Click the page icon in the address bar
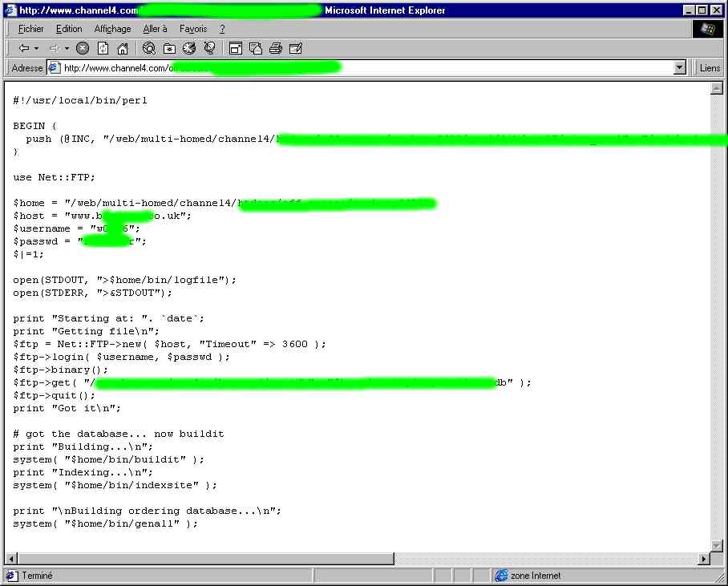Screen dimensions: 728x586 pyautogui.click(x=55, y=68)
